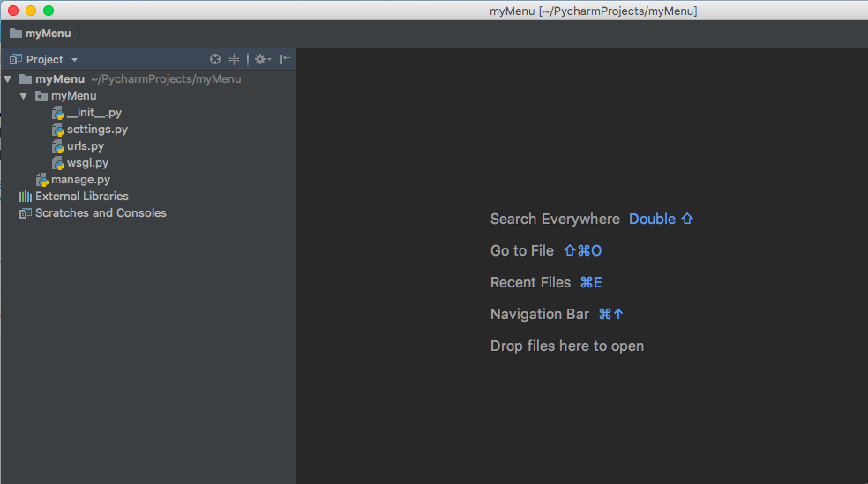Click the Search Everywhere hint text
The image size is (868, 484).
point(555,219)
